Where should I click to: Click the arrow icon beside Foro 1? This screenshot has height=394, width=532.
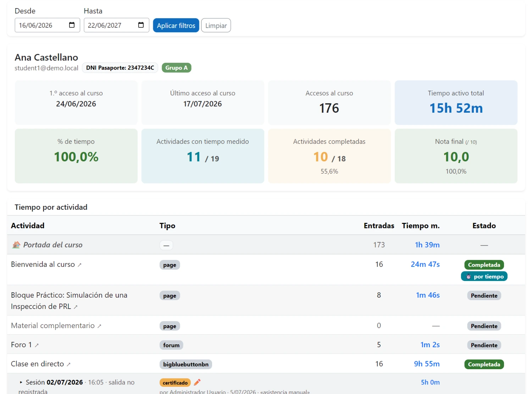tap(37, 345)
